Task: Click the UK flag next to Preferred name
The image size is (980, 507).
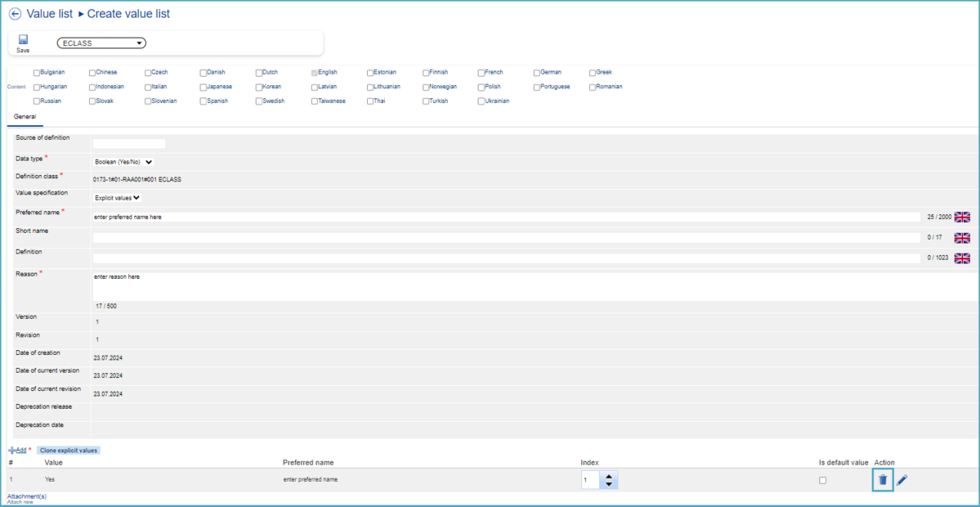Action: [x=962, y=217]
